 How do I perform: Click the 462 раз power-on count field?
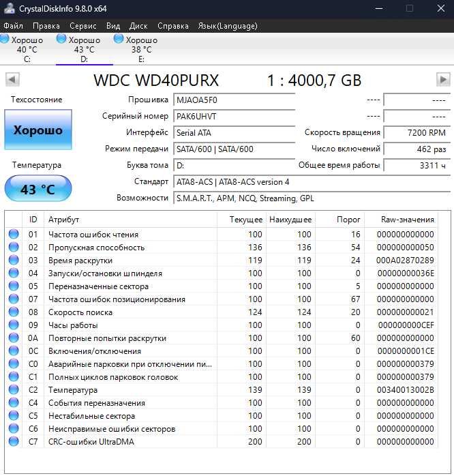click(x=417, y=149)
